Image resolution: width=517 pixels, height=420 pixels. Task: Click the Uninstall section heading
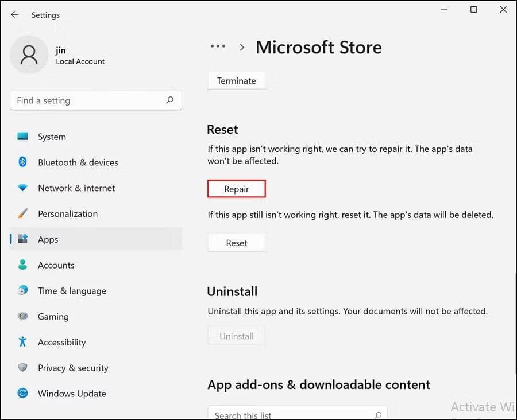[x=232, y=291]
